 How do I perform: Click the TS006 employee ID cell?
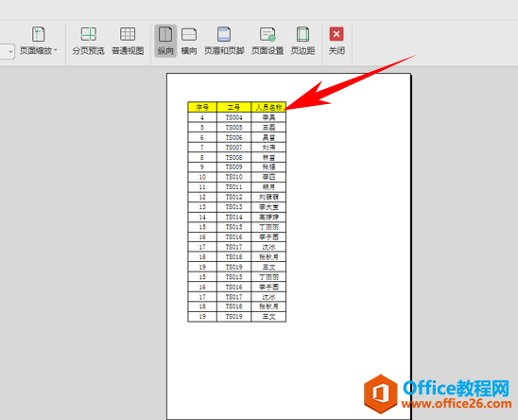(x=233, y=137)
